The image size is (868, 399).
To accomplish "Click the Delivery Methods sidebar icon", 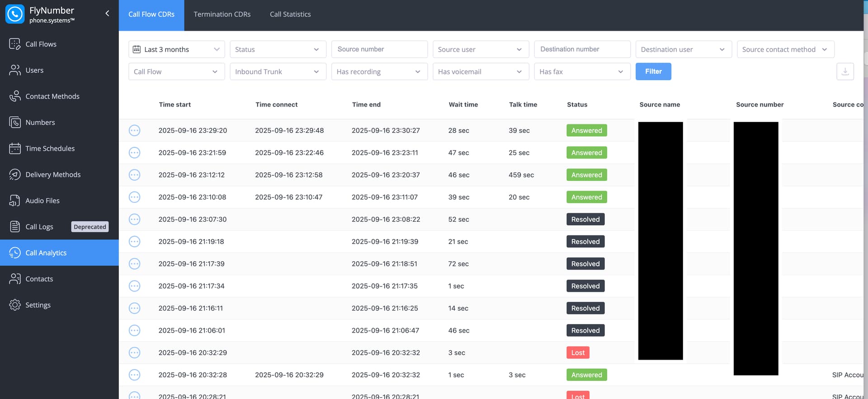I will [x=15, y=174].
